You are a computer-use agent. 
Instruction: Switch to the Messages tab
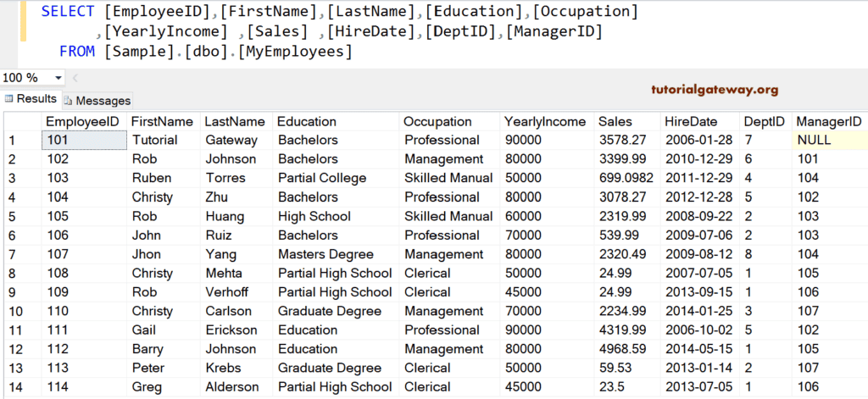point(97,100)
